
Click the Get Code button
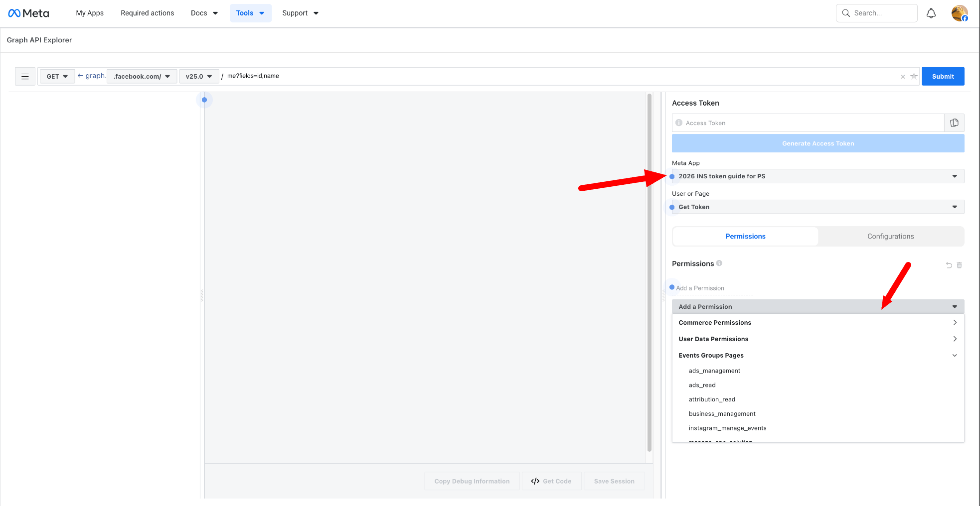tap(551, 481)
